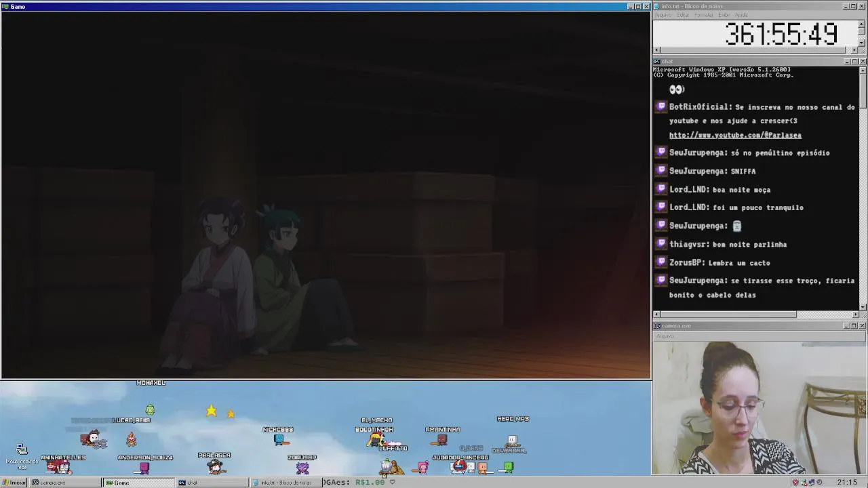
Task: Open info.txt Bloco de notas taskbar button
Action: coord(285,483)
